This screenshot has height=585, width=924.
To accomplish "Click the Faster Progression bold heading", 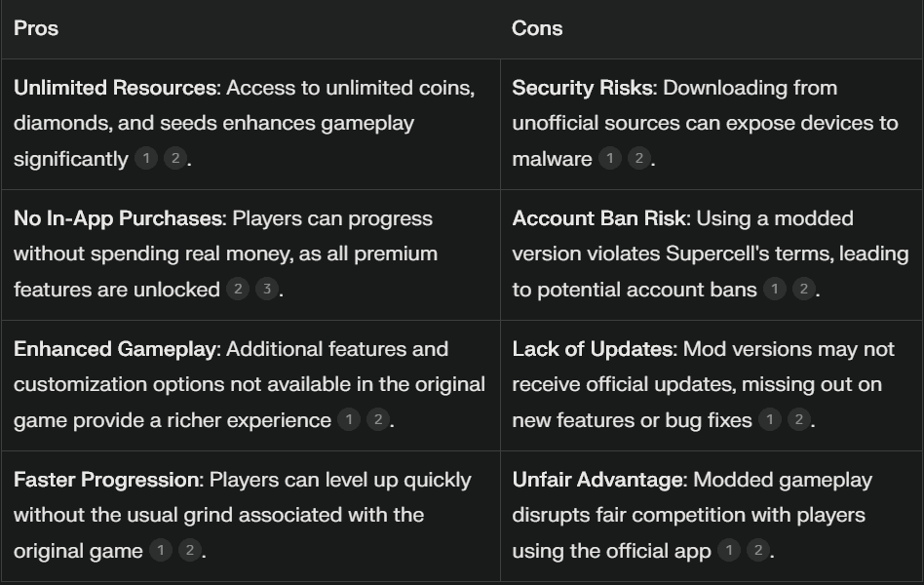I will point(108,480).
